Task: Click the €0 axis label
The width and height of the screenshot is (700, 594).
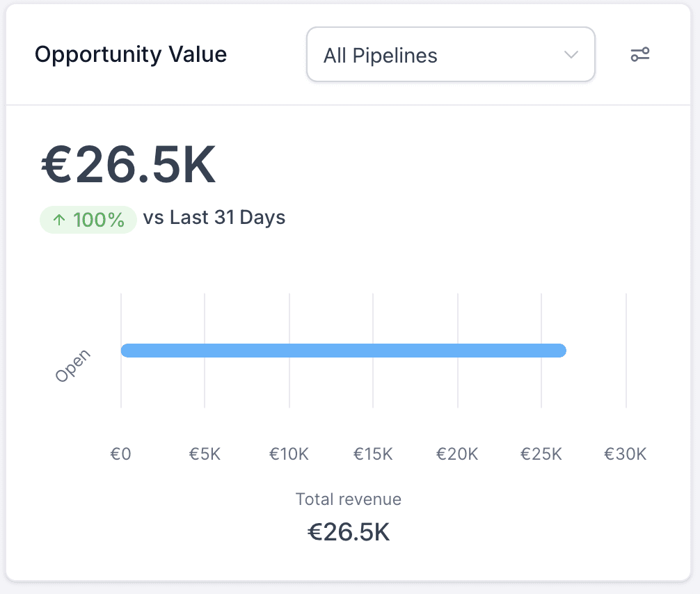Action: (x=120, y=454)
